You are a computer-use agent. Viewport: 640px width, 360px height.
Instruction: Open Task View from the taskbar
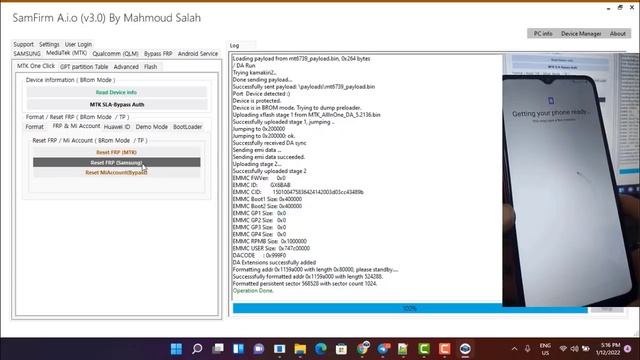pos(218,349)
